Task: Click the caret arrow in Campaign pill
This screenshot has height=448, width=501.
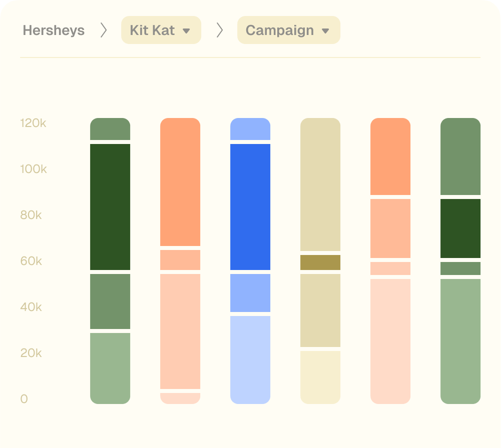Action: click(325, 31)
